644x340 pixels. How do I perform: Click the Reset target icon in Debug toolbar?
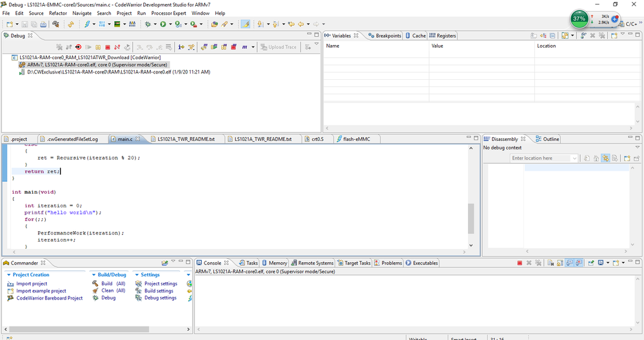click(78, 47)
